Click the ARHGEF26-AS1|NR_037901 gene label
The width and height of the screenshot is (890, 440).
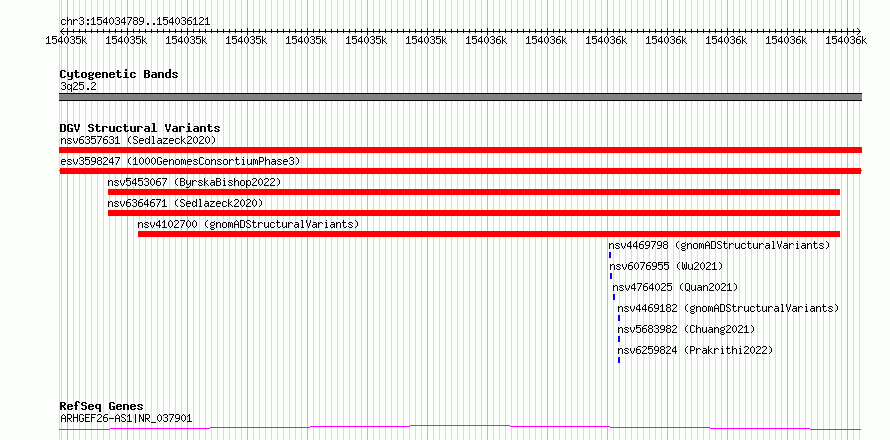point(126,418)
